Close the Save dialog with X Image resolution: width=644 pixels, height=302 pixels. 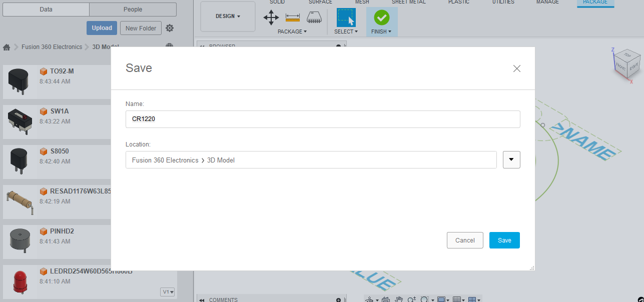[517, 68]
